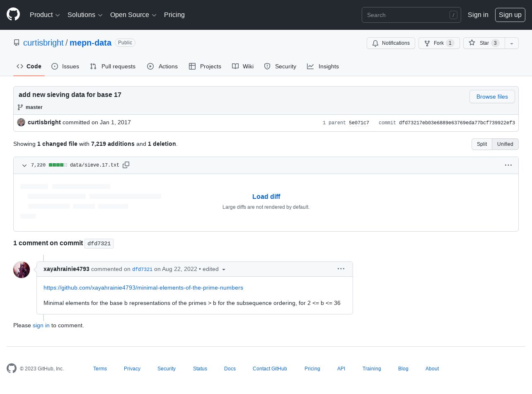Expand the edited history dropdown
Viewport: 532px width, 394px height.
[x=214, y=269]
